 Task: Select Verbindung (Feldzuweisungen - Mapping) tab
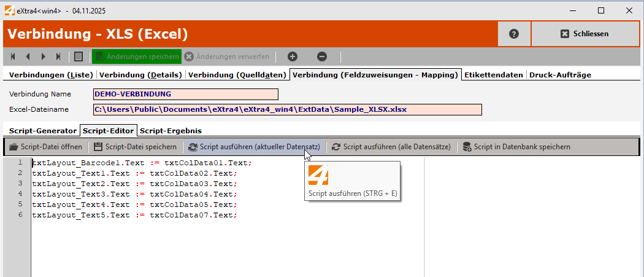click(375, 75)
